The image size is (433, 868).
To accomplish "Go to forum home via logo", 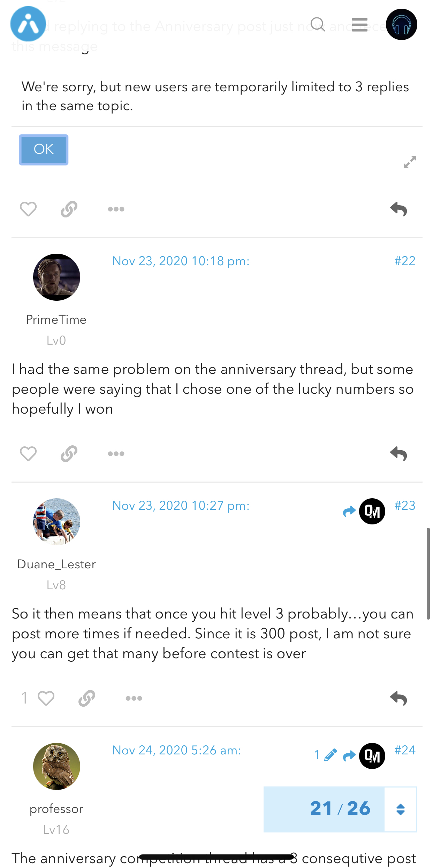I will 28,24.
